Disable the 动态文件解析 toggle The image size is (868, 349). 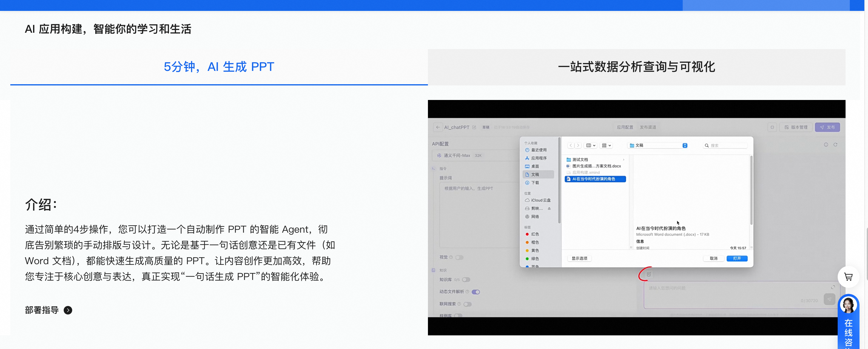point(476,292)
